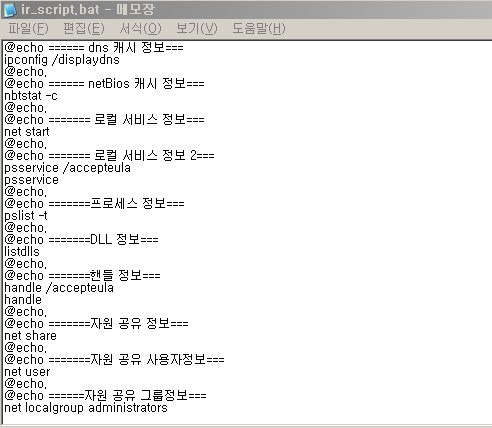Click the 'net user' line

point(27,372)
